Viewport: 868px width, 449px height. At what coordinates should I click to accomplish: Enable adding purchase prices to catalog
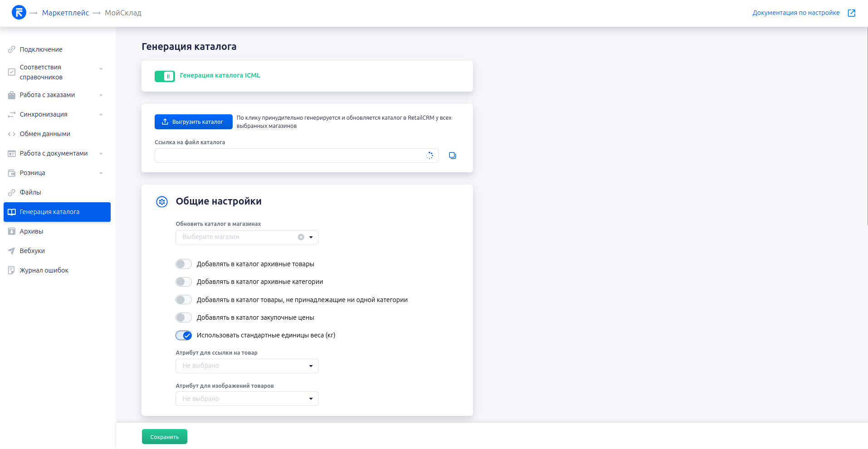(184, 317)
